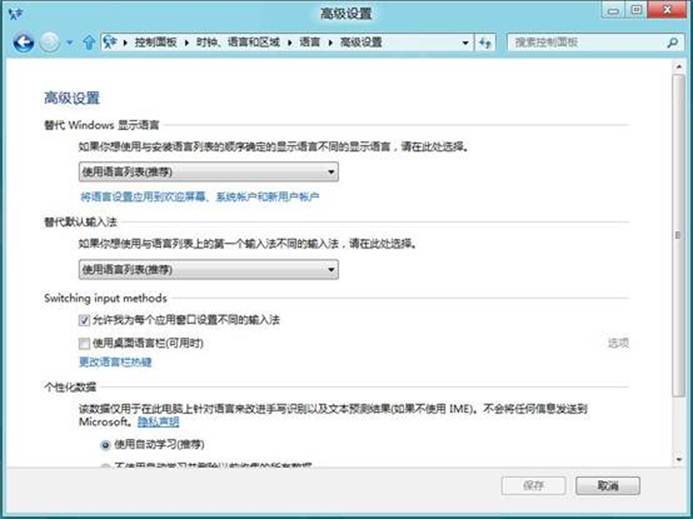The width and height of the screenshot is (693, 519).
Task: Open the 隐私声明 link
Action: [158, 422]
